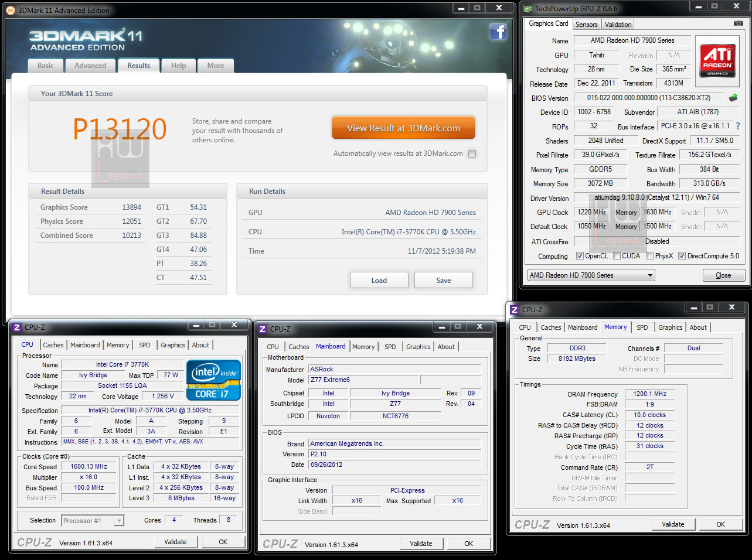Switch to the Advanced tab in 3DMark
Screen dimensions: 752x560
(x=90, y=66)
